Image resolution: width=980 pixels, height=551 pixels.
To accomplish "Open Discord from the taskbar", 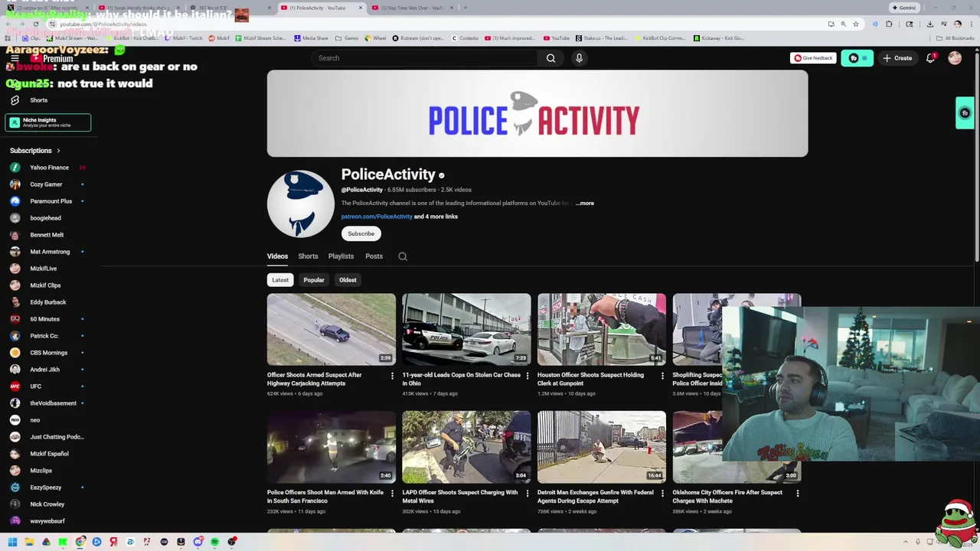I will pyautogui.click(x=198, y=542).
